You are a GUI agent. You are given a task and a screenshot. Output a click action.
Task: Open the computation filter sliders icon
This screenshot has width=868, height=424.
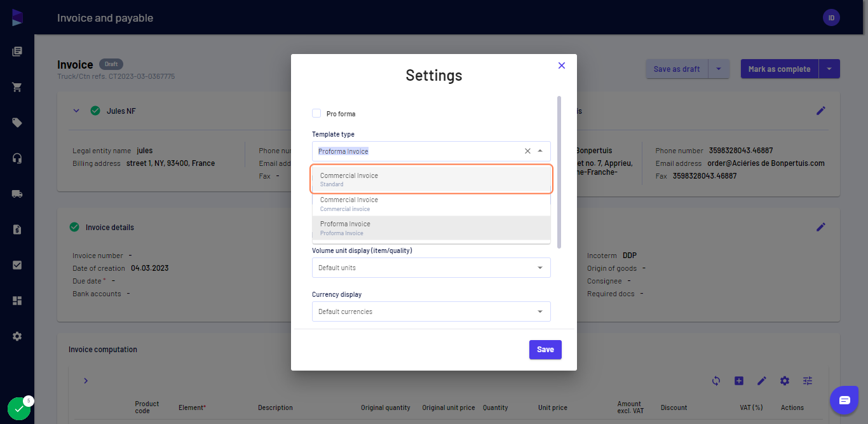click(808, 381)
